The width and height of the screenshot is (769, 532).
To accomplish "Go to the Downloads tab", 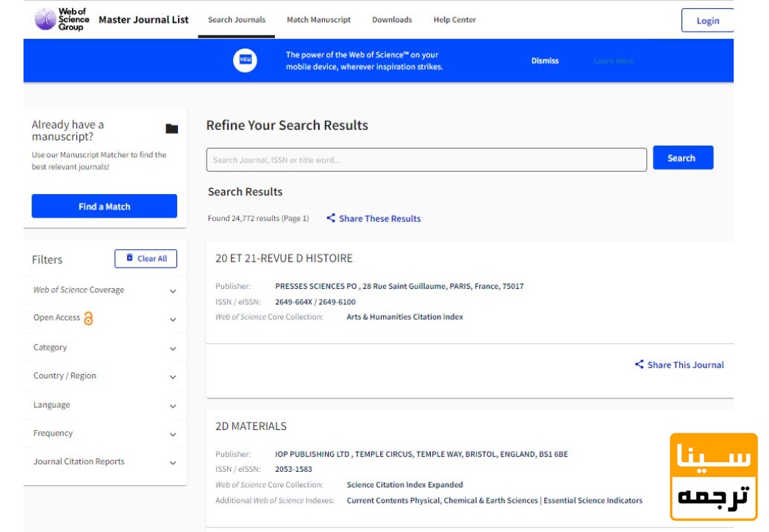I will point(392,20).
